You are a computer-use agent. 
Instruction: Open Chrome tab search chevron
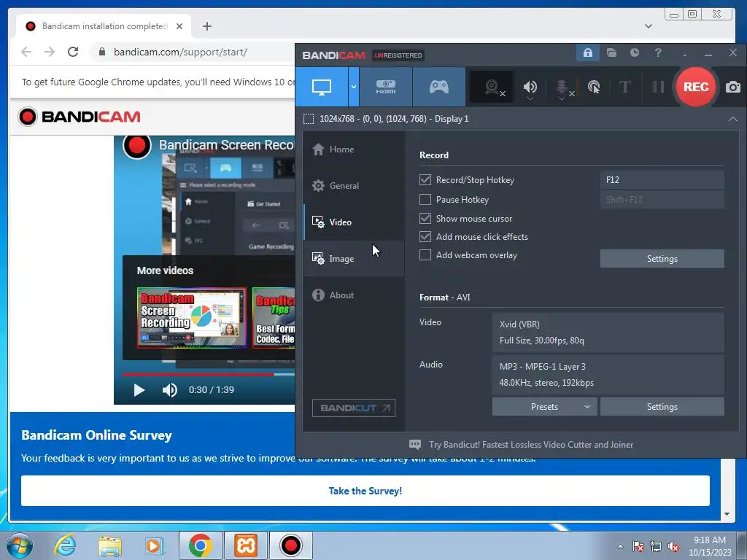point(648,26)
